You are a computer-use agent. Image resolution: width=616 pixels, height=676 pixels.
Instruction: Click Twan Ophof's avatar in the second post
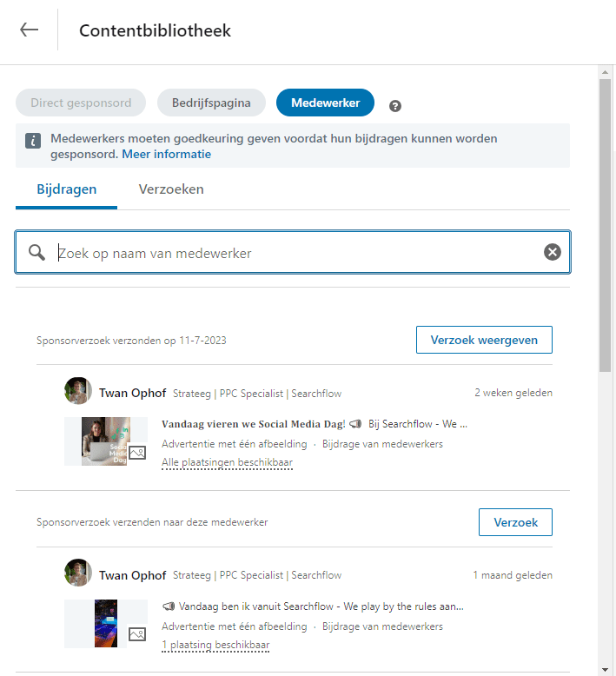[78, 573]
